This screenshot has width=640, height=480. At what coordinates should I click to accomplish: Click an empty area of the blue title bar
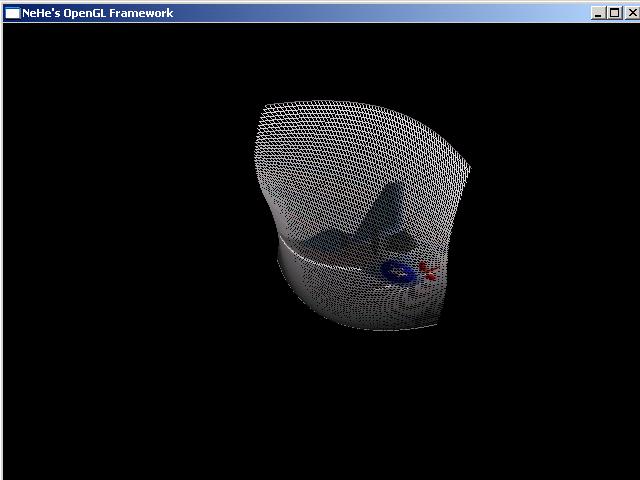pos(380,13)
